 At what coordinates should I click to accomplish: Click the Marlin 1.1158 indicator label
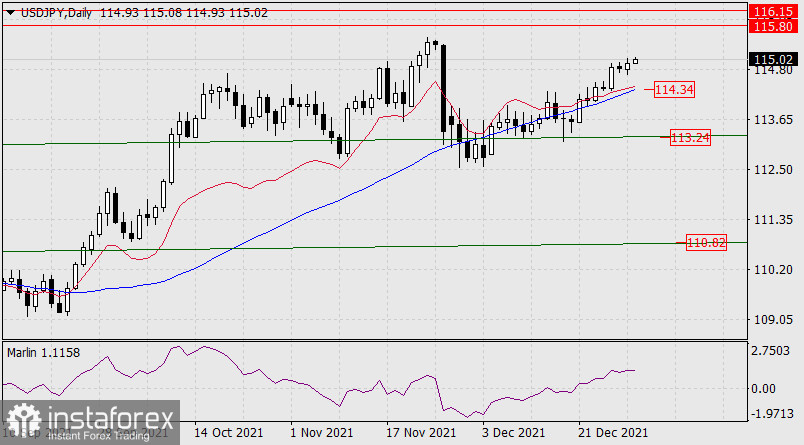[x=44, y=353]
